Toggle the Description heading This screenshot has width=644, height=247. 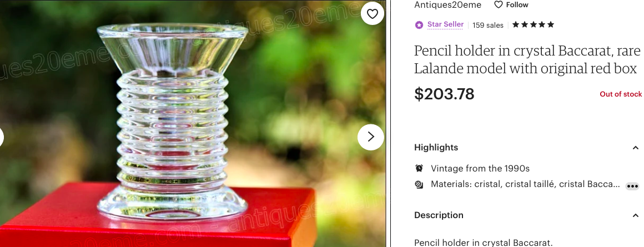point(439,215)
